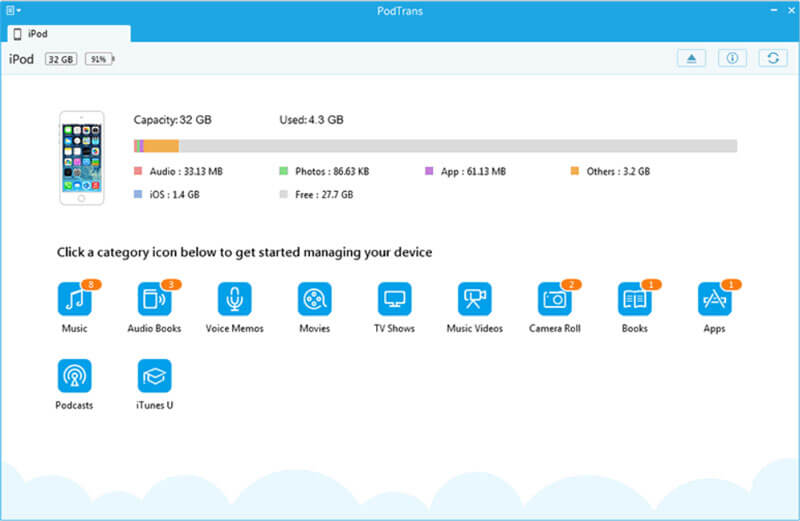Click the orange Others legend swatch

(576, 171)
